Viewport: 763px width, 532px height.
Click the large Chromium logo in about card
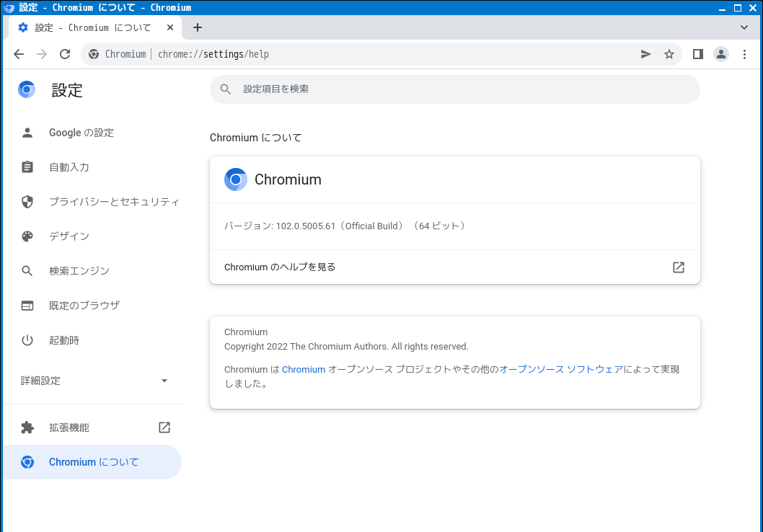click(236, 179)
